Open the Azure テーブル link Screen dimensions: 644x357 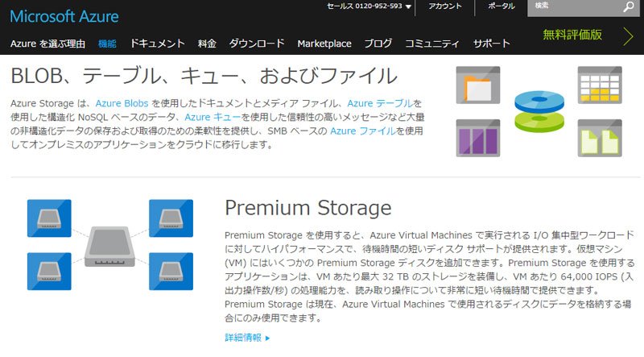point(380,103)
